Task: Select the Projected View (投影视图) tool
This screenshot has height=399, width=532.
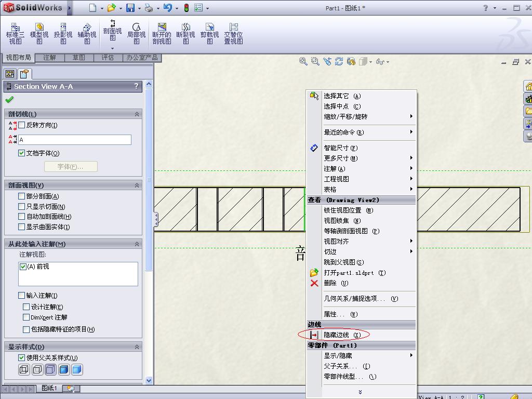Action: (63, 34)
